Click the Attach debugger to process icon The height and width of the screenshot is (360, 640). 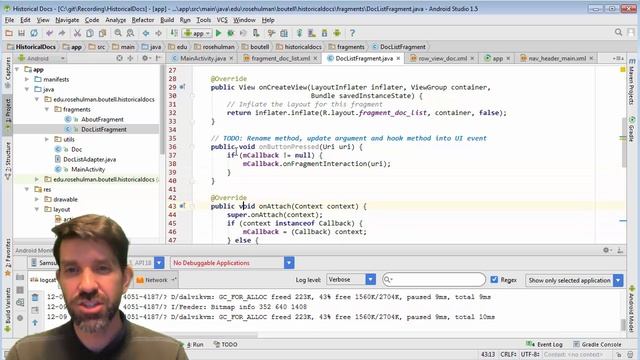[256, 33]
